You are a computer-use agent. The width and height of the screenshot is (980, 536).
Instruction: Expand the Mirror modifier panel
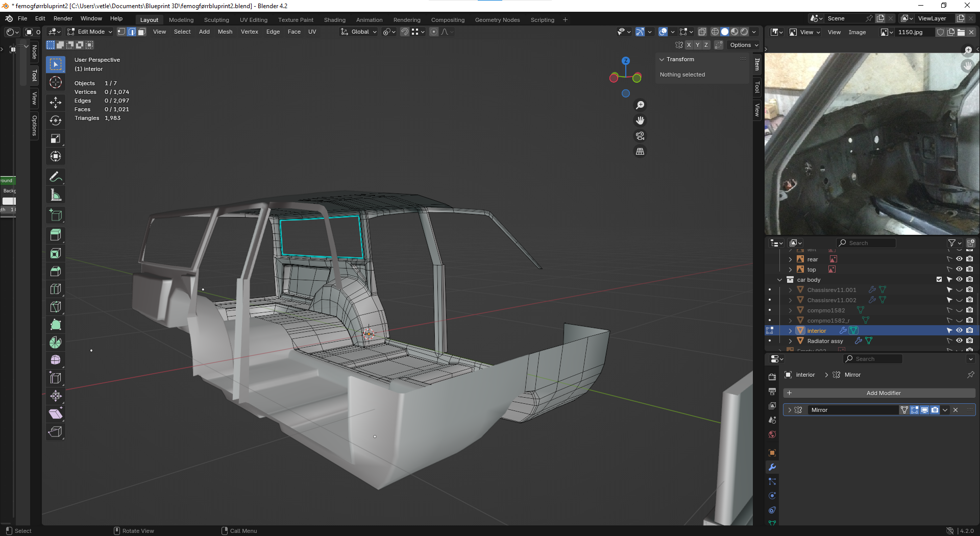point(790,410)
